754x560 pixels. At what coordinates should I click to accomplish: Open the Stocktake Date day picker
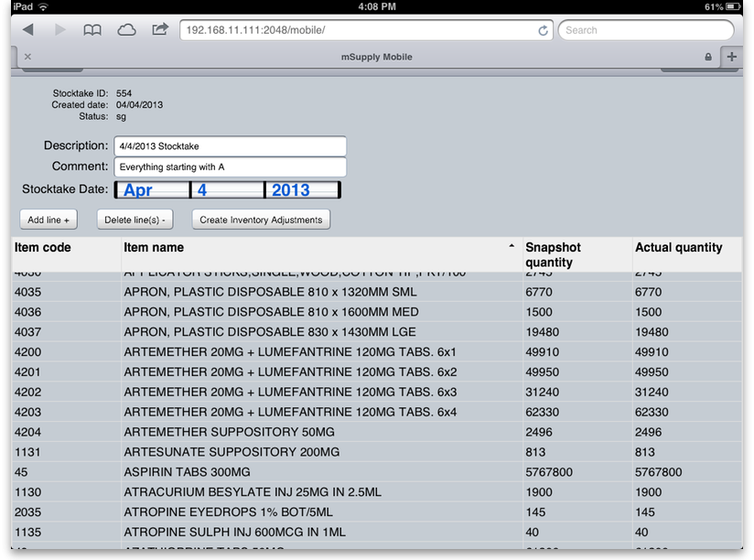click(227, 190)
